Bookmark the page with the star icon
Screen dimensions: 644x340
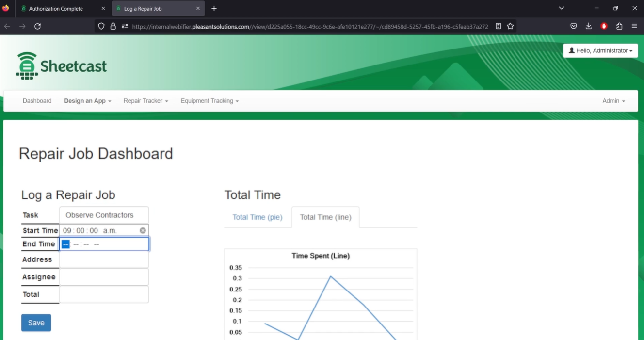click(510, 26)
